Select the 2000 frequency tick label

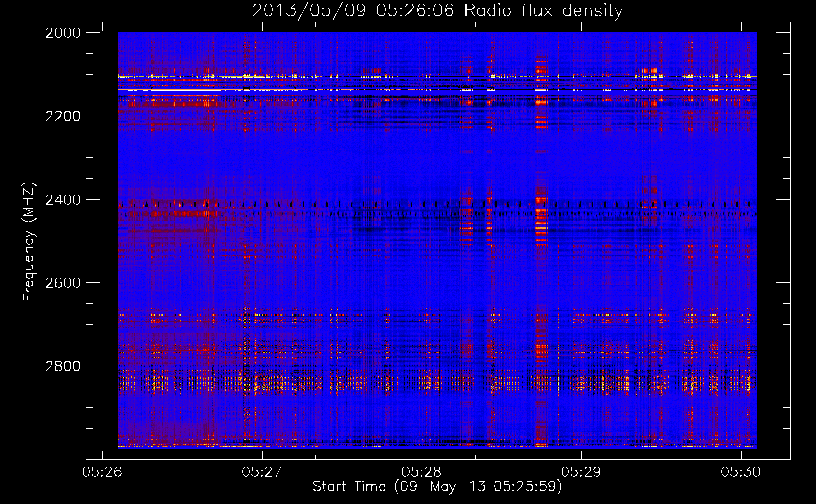click(63, 33)
